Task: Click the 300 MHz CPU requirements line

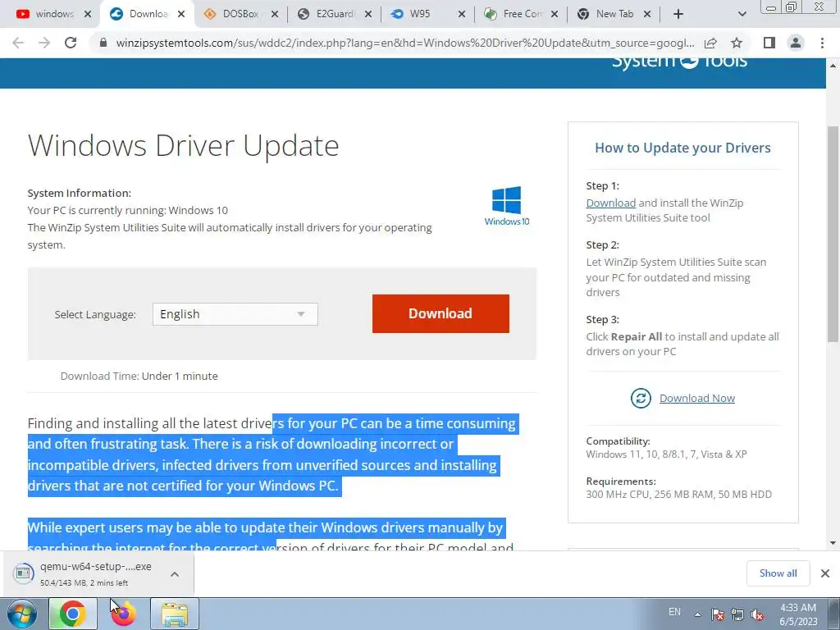Action: pyautogui.click(x=678, y=494)
